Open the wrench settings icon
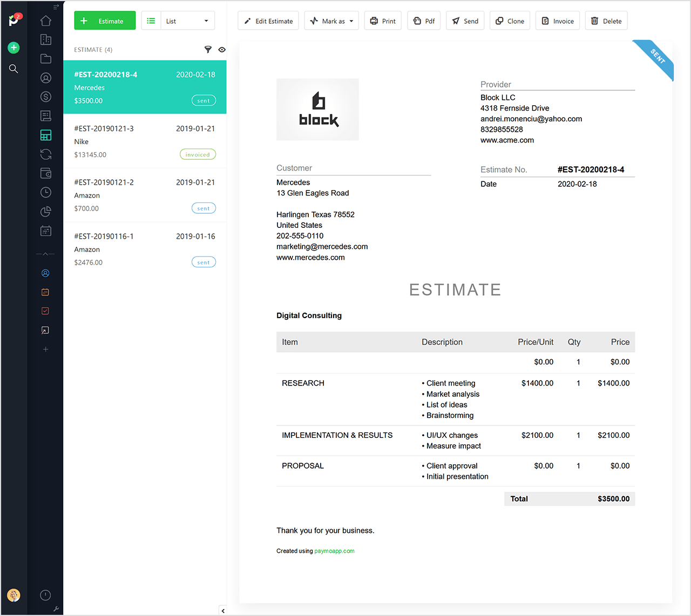 click(x=56, y=609)
